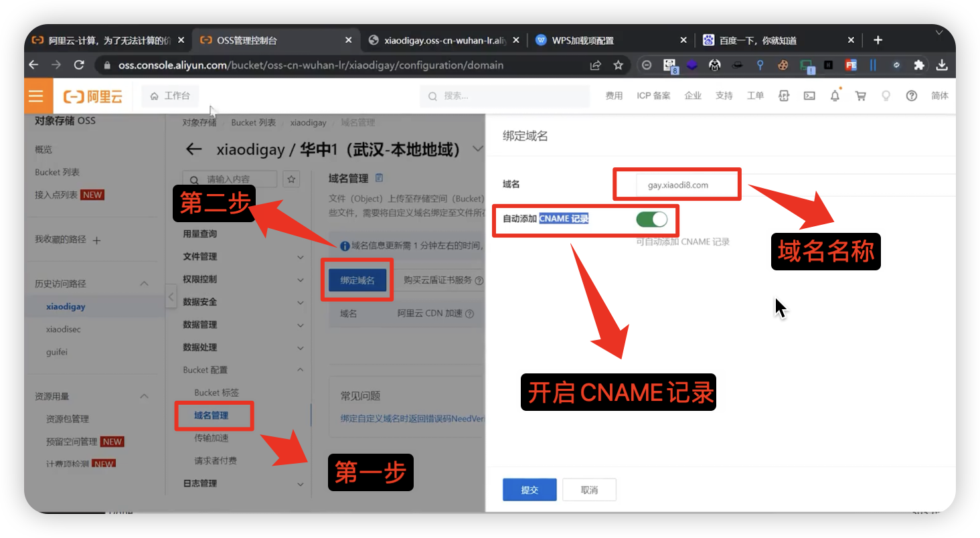Click the star favorite icon beside the search box
The image size is (980, 538).
pyautogui.click(x=291, y=179)
